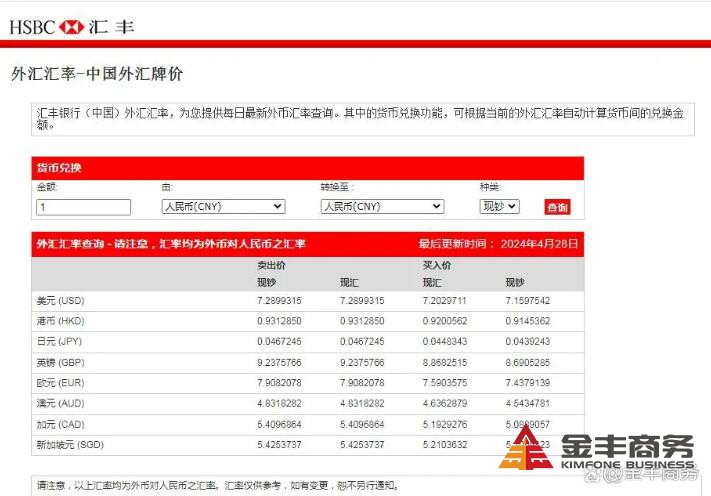Open the 种类 现钞 type dropdown
The height and width of the screenshot is (496, 711).
(x=499, y=207)
